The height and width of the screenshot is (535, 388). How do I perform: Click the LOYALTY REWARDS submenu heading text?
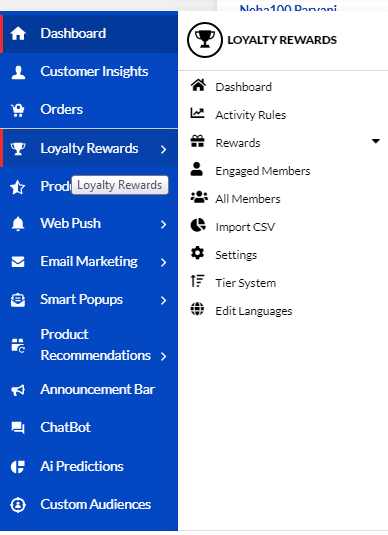(282, 40)
